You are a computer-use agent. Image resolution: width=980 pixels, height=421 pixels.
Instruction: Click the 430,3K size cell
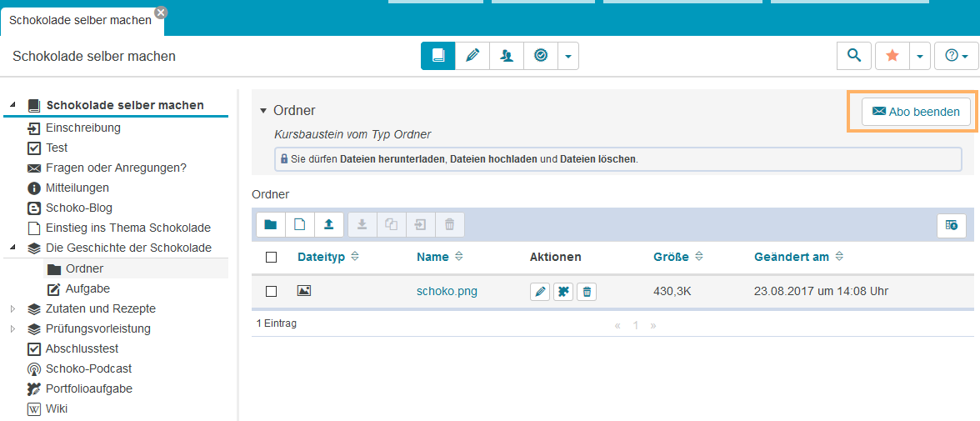click(673, 291)
